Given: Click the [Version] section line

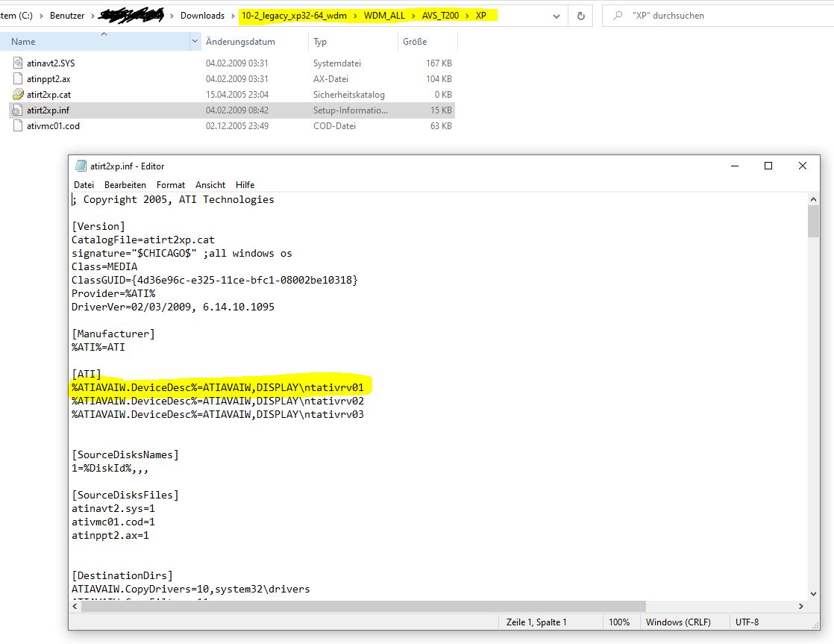Looking at the screenshot, I should point(98,226).
